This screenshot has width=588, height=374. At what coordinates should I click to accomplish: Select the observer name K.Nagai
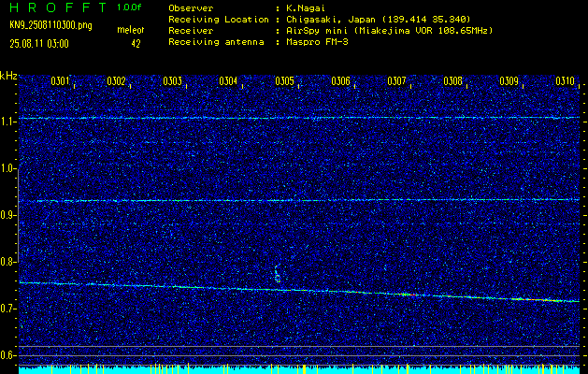304,8
